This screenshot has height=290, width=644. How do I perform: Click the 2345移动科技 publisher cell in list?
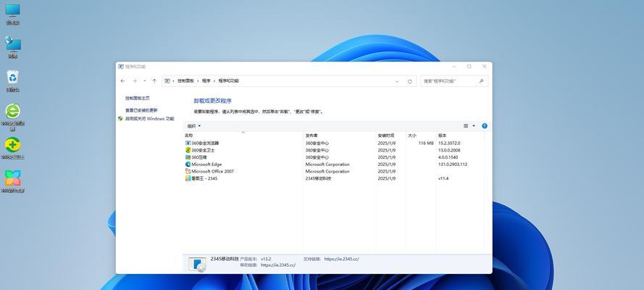[x=318, y=178]
